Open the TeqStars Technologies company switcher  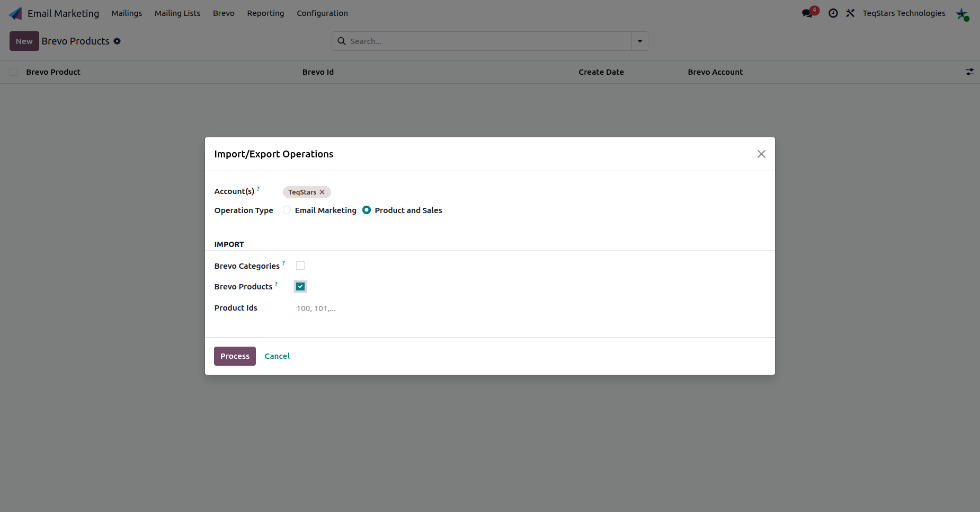tap(904, 13)
